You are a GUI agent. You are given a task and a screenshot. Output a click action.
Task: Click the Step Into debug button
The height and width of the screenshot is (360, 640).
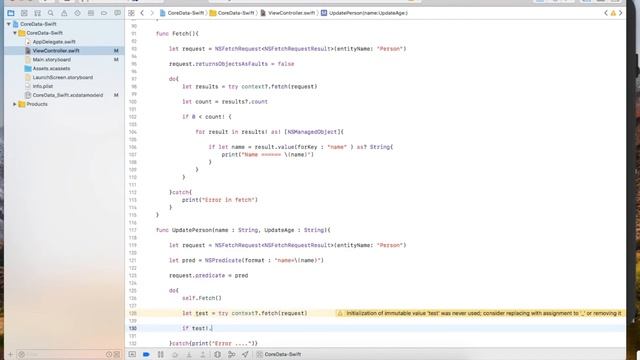(189, 354)
